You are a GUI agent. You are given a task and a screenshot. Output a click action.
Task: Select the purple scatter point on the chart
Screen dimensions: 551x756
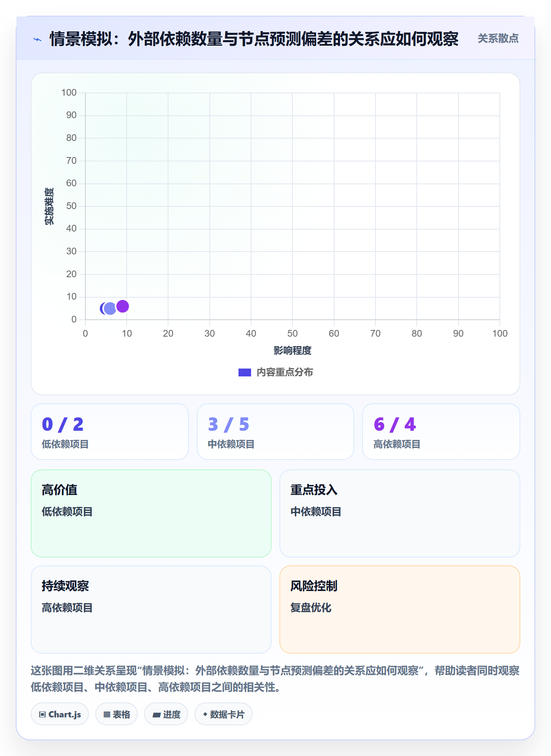[x=123, y=306]
